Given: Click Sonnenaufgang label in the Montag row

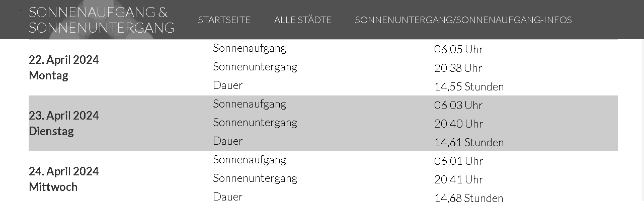Looking at the screenshot, I should (x=249, y=48).
